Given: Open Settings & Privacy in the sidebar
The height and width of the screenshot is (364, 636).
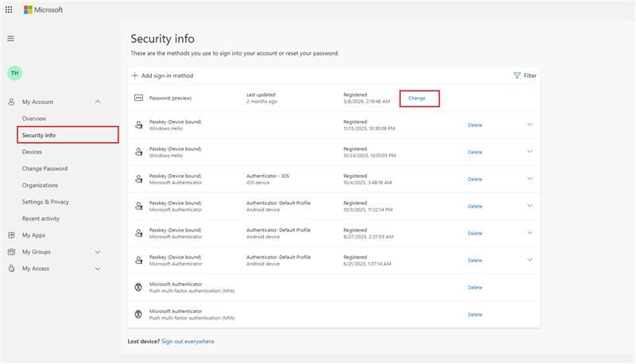Looking at the screenshot, I should [x=45, y=201].
